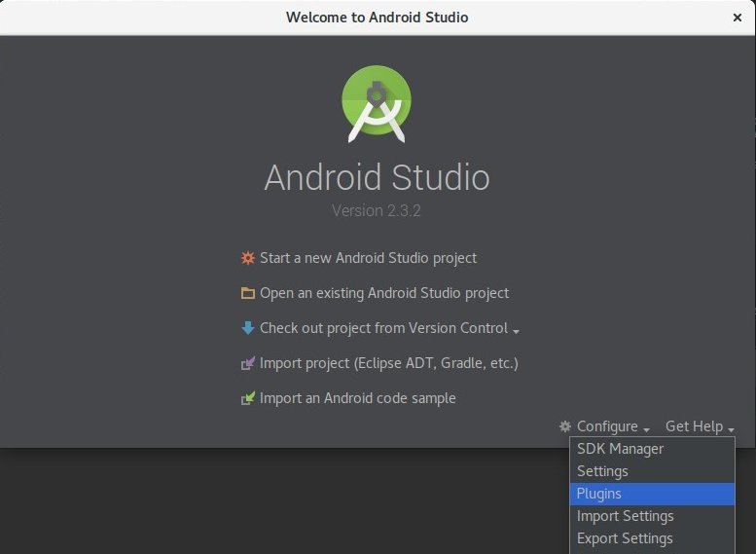The width and height of the screenshot is (756, 554).
Task: Check out project from Version Control
Action: click(x=383, y=328)
